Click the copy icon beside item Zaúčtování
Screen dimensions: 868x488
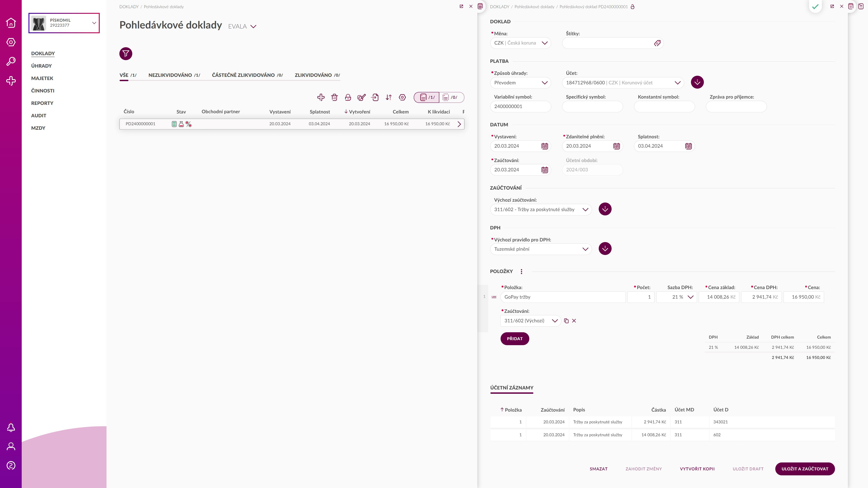(x=566, y=321)
